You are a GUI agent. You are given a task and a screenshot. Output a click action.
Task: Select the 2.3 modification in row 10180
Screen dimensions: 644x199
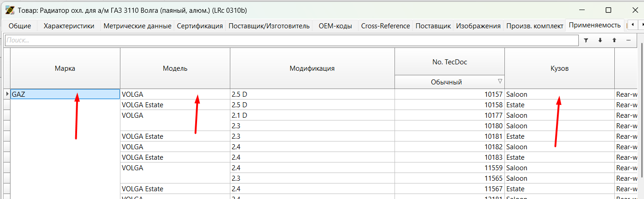click(312, 126)
